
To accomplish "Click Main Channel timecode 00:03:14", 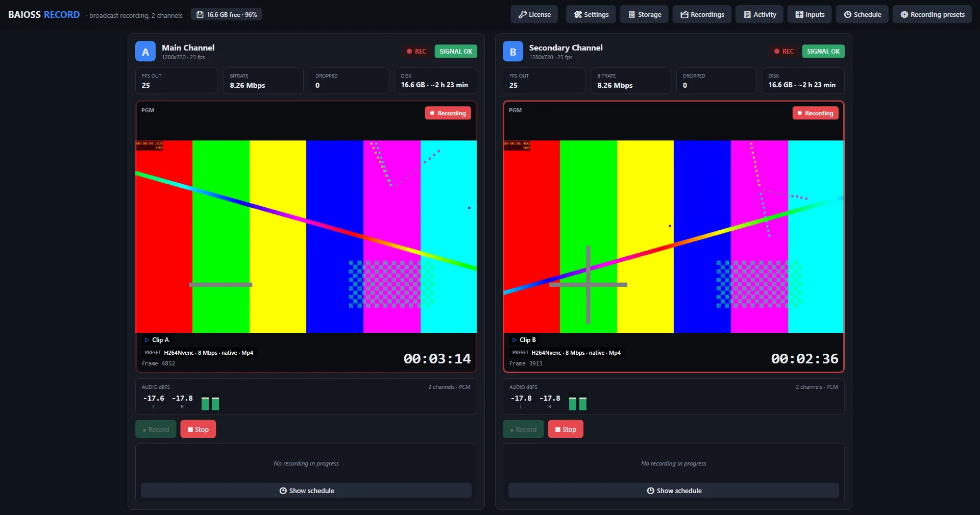I will click(x=437, y=359).
